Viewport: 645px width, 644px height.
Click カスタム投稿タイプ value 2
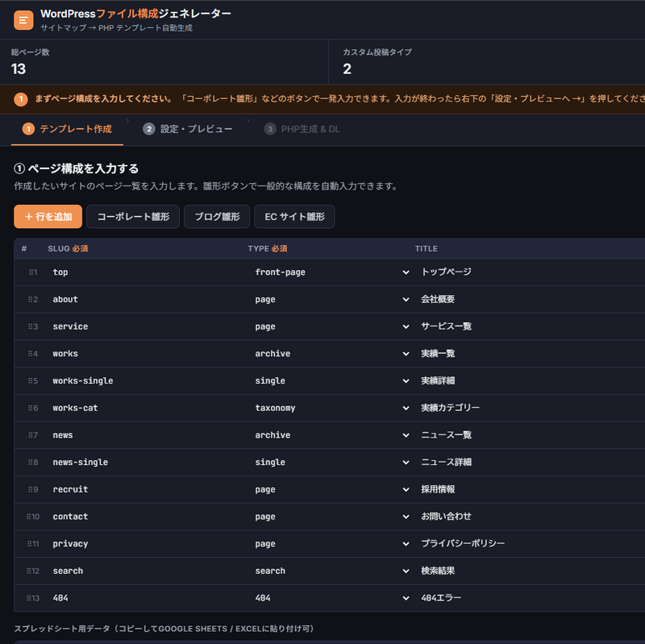(347, 69)
